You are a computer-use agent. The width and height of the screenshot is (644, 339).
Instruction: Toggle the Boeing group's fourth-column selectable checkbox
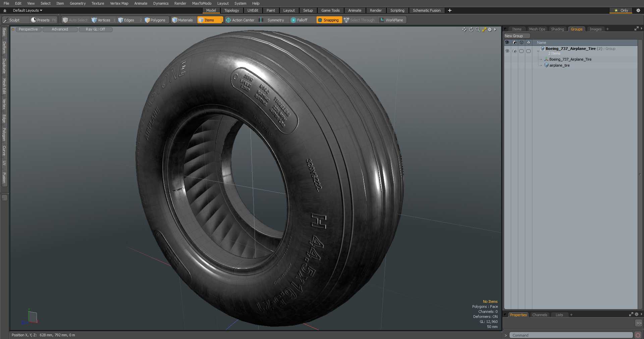528,51
